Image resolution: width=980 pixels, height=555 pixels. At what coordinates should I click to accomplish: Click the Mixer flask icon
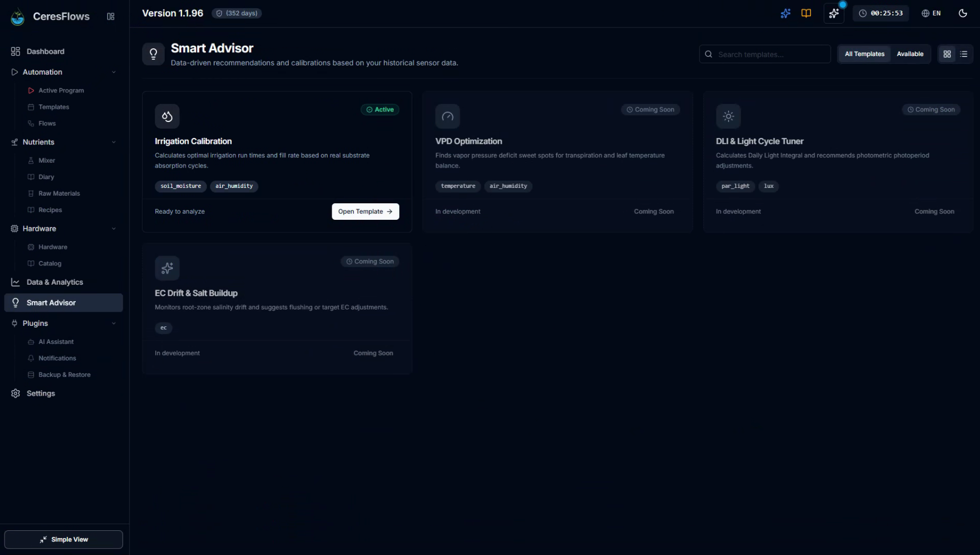click(31, 160)
